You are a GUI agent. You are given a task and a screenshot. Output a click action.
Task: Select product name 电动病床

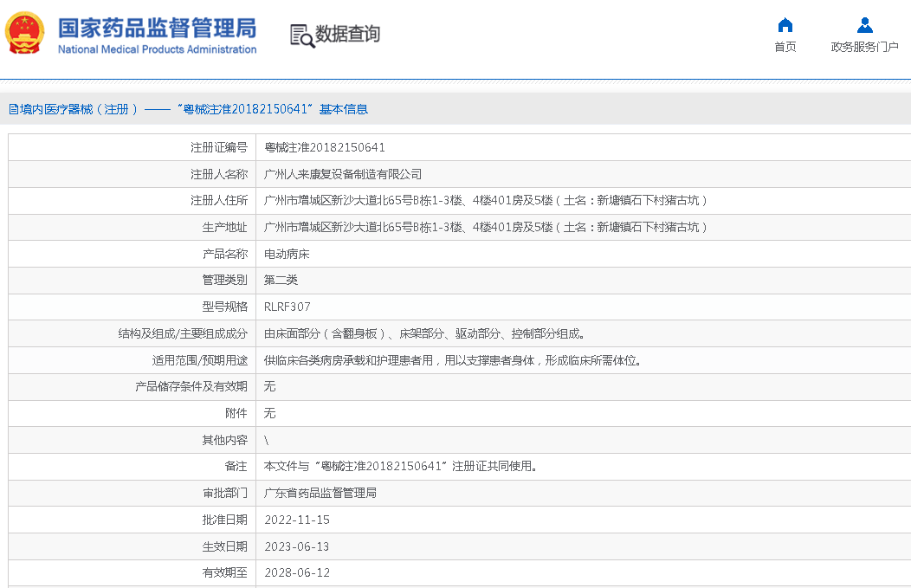[287, 254]
